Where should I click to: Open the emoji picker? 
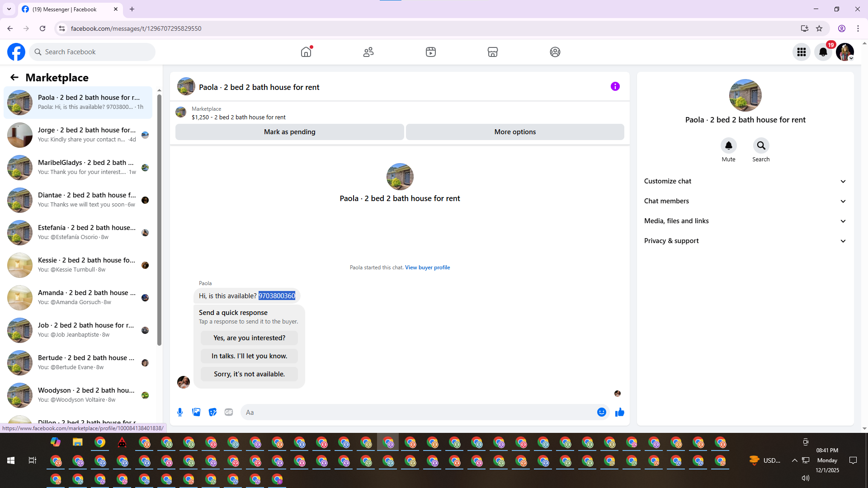(602, 412)
